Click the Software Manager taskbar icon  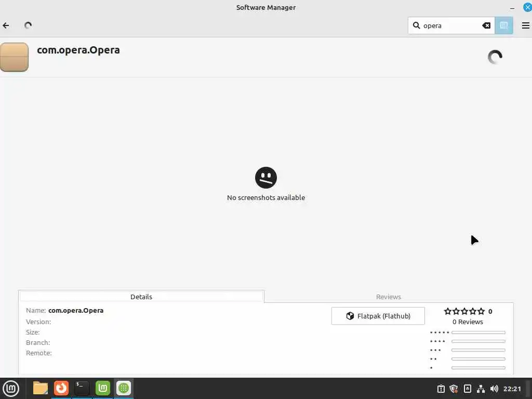click(124, 388)
